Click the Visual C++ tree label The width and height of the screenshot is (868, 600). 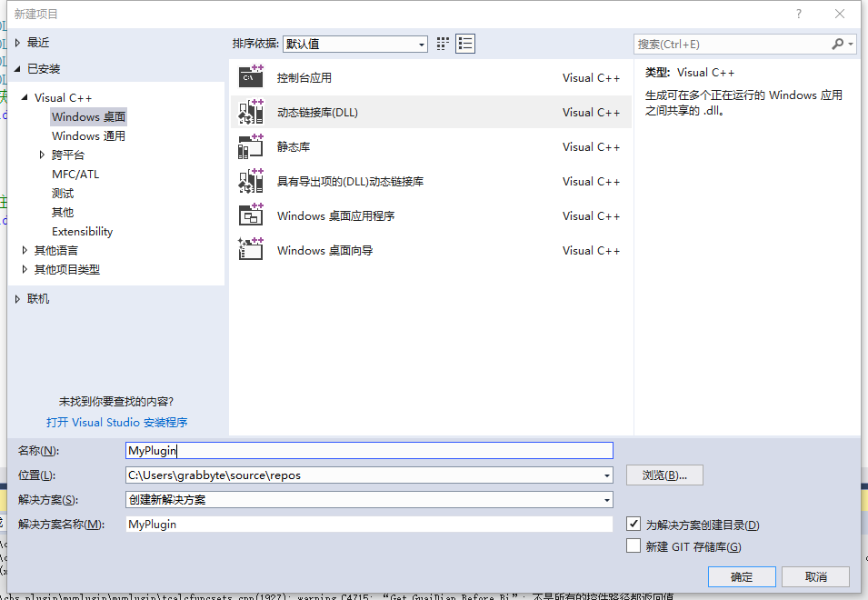(63, 98)
